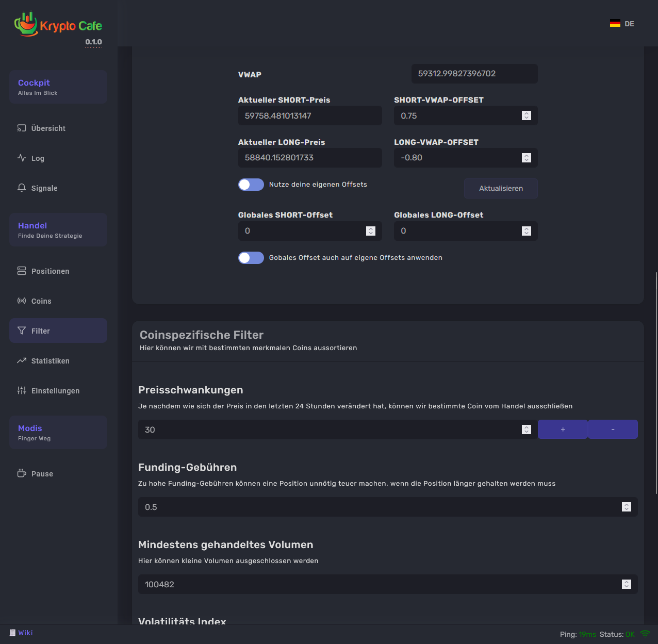Click the plus button for Preisschwankungen
The image size is (658, 644).
coord(563,430)
